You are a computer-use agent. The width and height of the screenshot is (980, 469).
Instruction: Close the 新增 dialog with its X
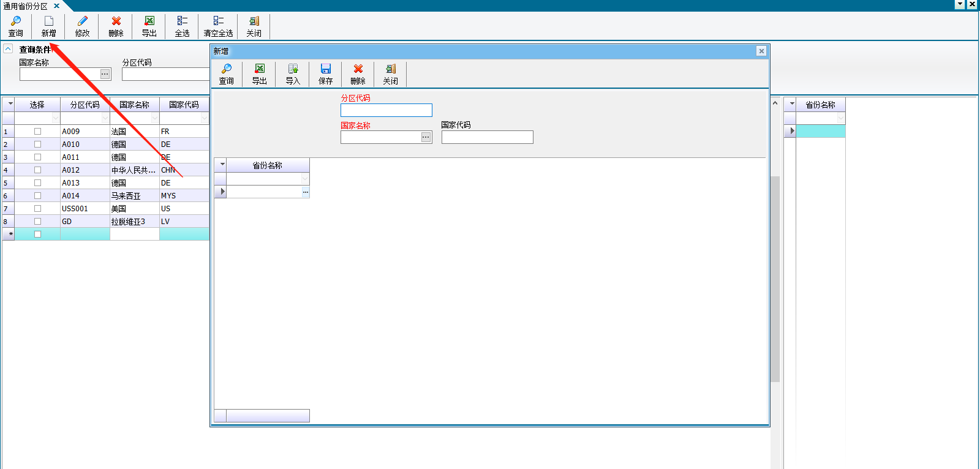tap(761, 51)
